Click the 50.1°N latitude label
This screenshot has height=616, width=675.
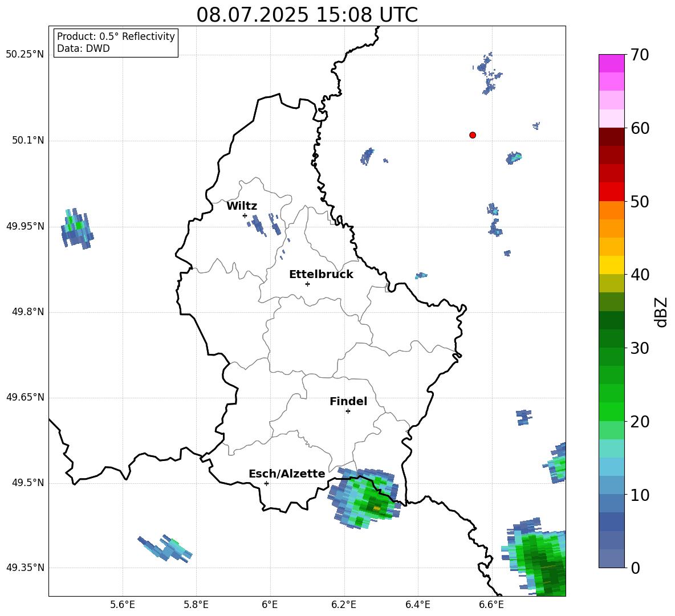tap(28, 140)
